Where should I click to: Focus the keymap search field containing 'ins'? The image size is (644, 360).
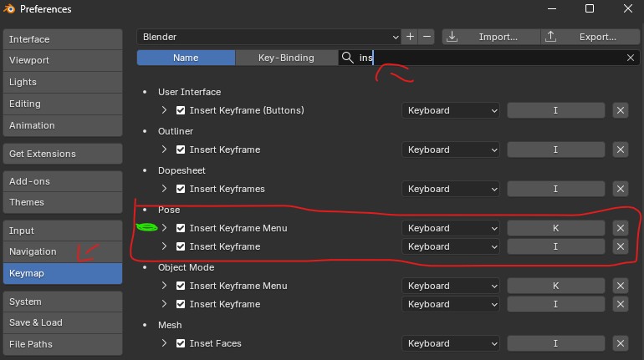pyautogui.click(x=488, y=58)
